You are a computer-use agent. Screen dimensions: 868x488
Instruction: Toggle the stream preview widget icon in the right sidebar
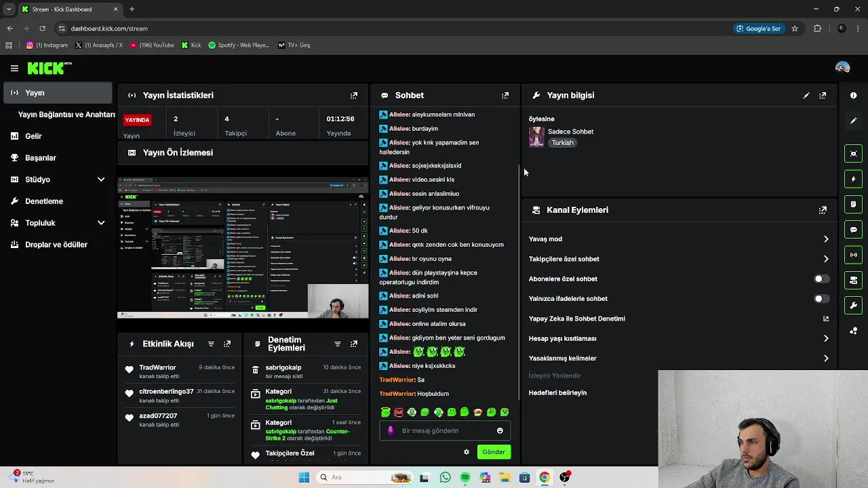tap(854, 154)
